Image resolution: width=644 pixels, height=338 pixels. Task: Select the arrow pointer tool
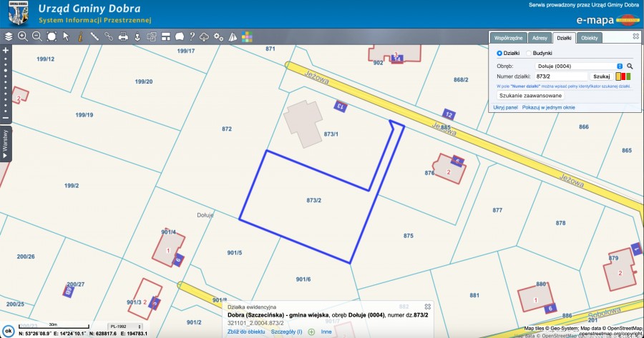[66, 36]
